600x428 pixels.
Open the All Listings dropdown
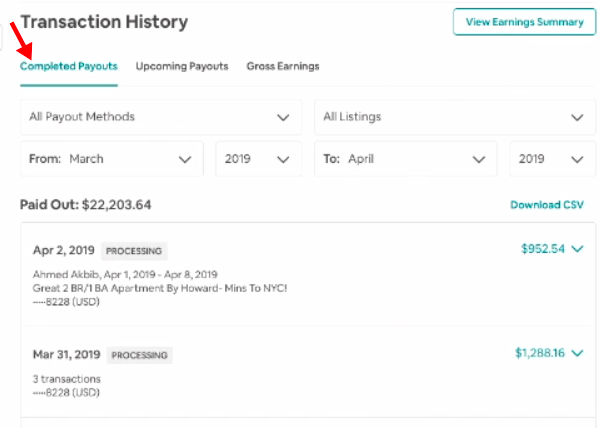point(455,117)
